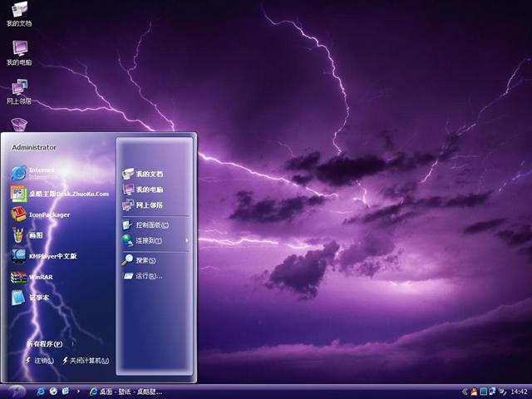Open 我的文档 in the Start menu's right panel
Viewport: 532px width, 399px height.
[x=142, y=174]
